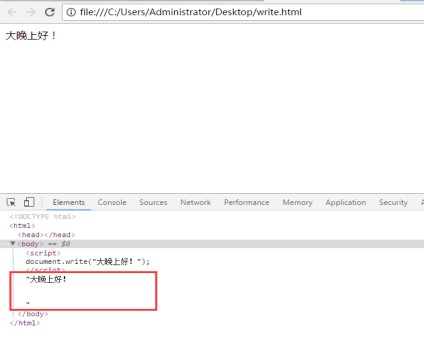The height and width of the screenshot is (360, 424).
Task: Click the document.write code line
Action: coord(88,261)
